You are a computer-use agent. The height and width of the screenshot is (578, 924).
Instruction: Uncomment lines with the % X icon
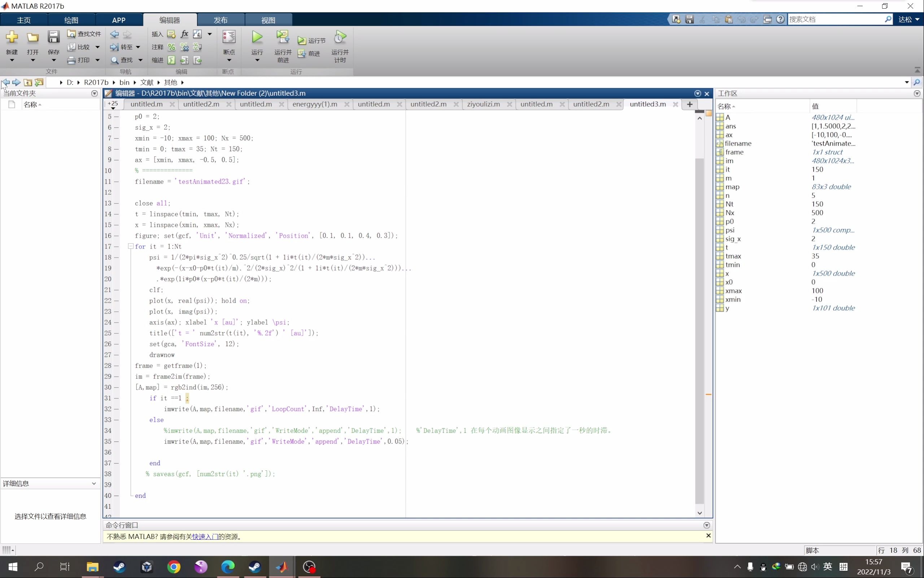184,47
